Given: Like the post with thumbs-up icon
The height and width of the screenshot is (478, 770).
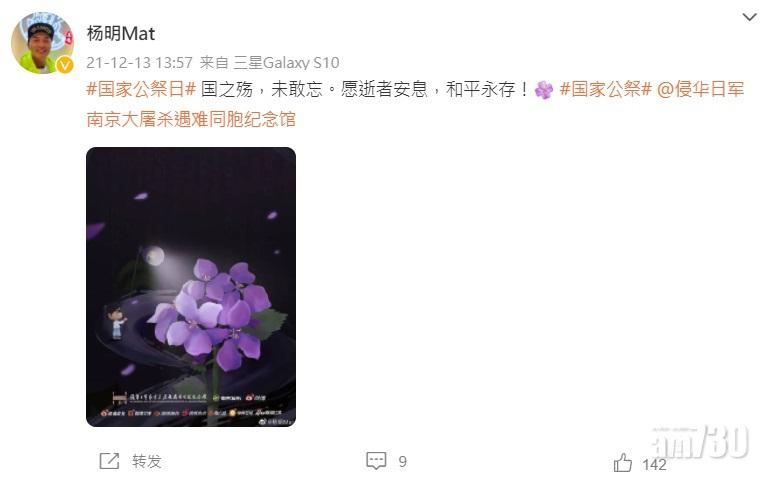Looking at the screenshot, I should coord(623,463).
